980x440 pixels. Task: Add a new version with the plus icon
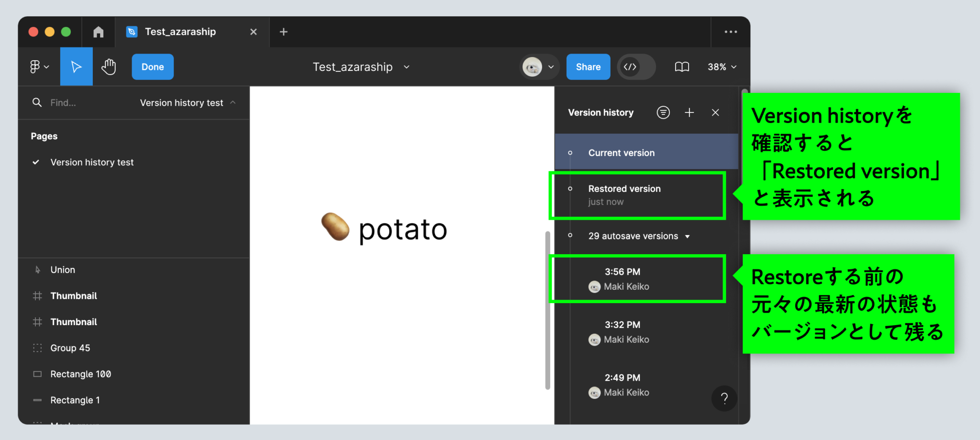[689, 112]
